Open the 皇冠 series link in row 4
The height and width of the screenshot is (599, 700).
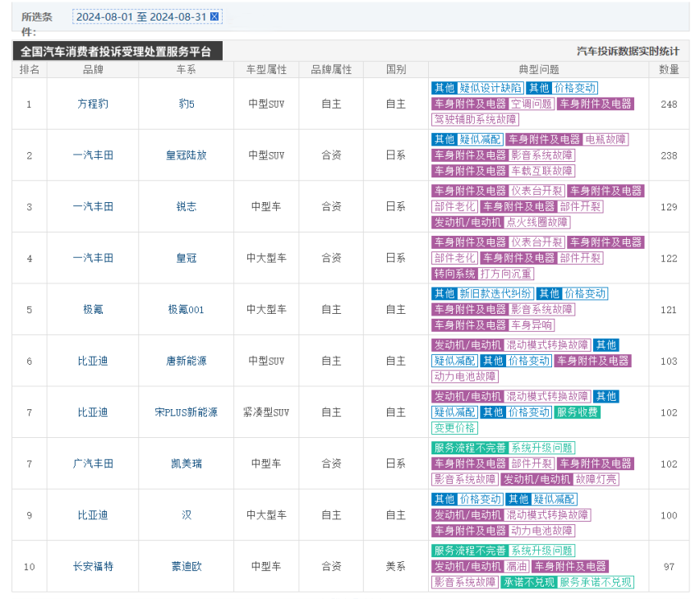coord(187,258)
